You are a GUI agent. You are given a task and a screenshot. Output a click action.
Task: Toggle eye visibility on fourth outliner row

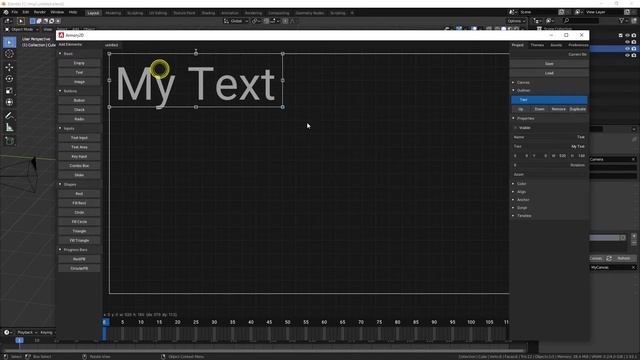click(627, 55)
